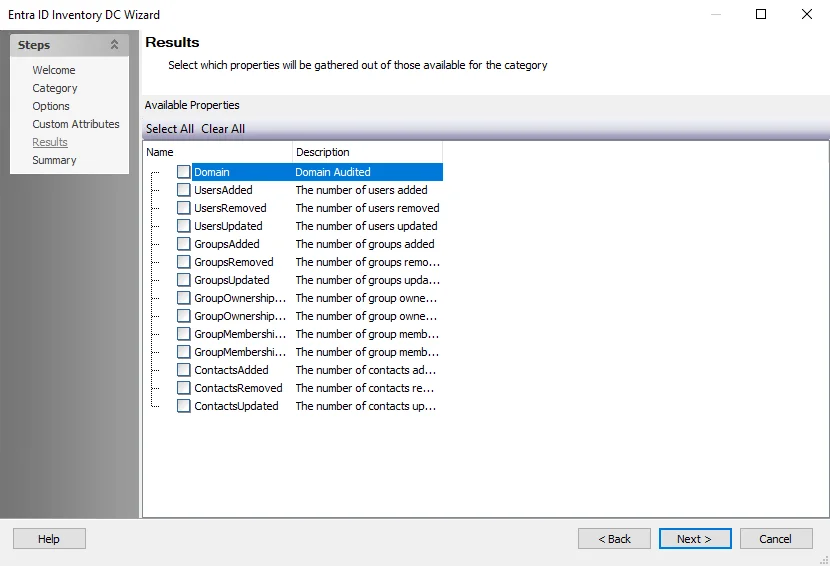Check the ContactsAdded checkbox
830x566 pixels.
(x=184, y=370)
